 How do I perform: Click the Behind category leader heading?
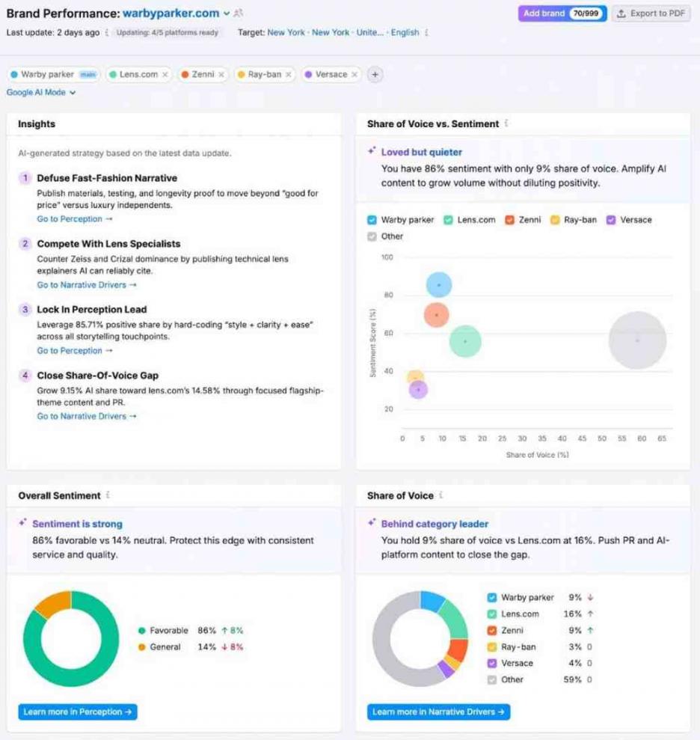pyautogui.click(x=435, y=524)
